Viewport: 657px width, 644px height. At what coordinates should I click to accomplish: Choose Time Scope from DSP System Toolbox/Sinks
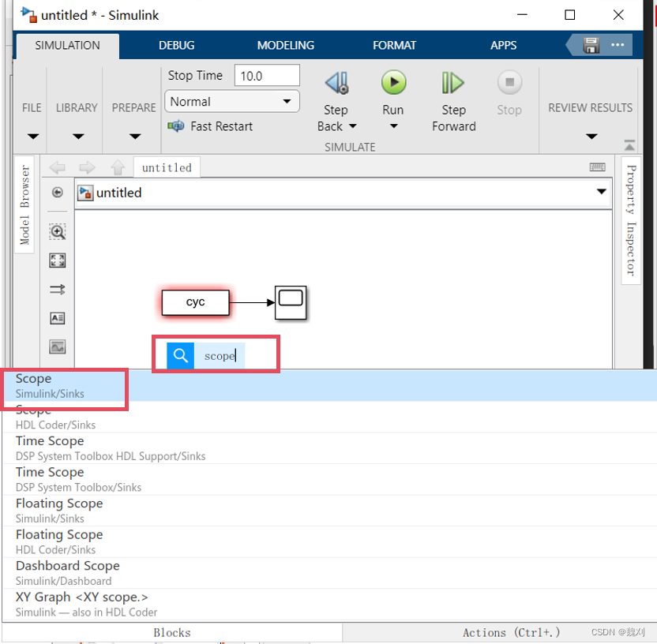coord(330,479)
